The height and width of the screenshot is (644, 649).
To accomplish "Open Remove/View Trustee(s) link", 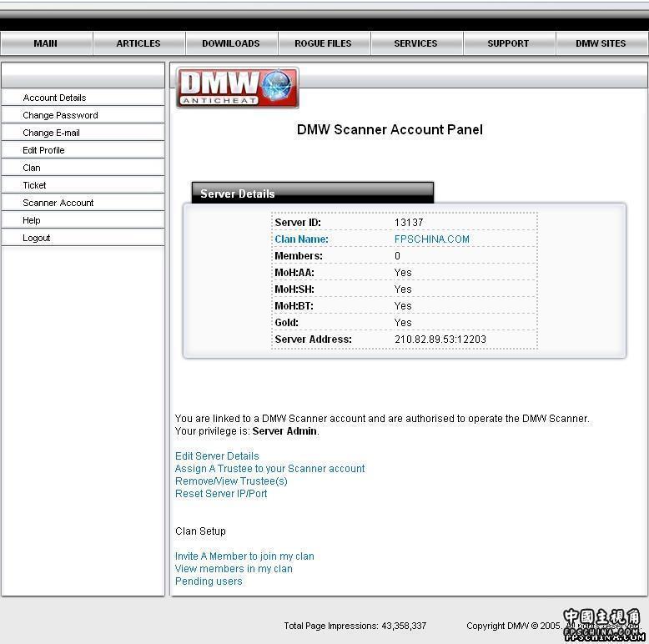I will (231, 481).
